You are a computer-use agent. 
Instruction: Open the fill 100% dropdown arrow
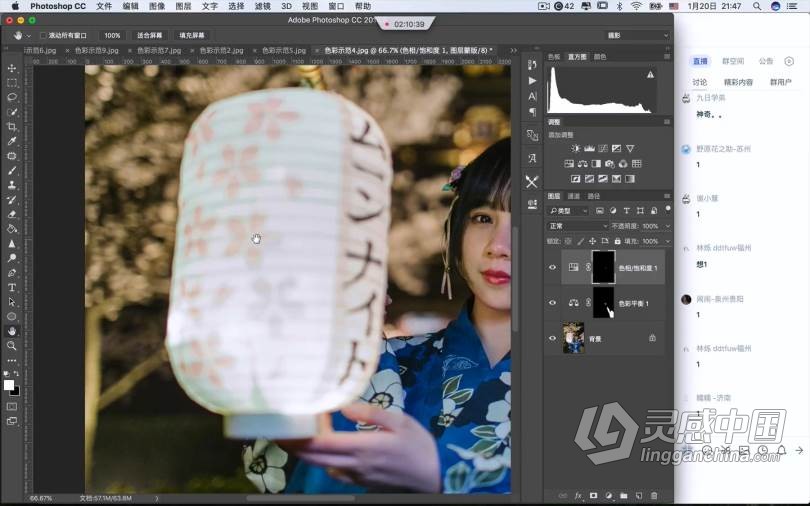[667, 241]
